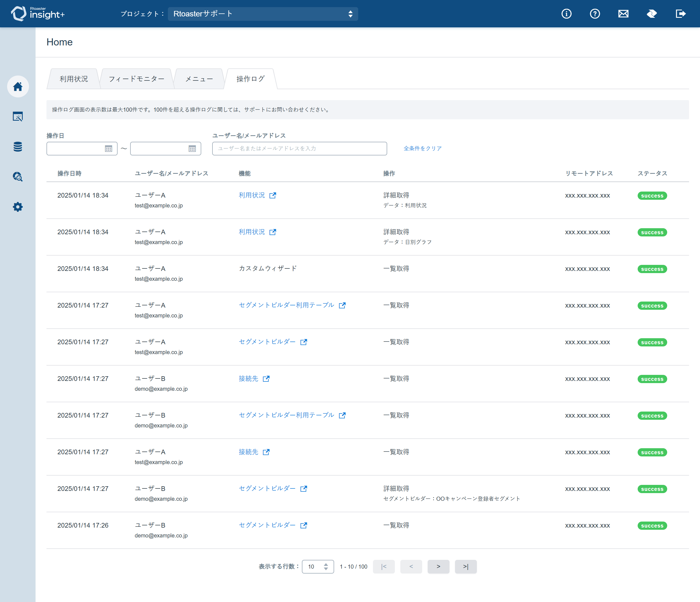
Task: Click external link icon on OOキャンペーン segment row
Action: 304,489
